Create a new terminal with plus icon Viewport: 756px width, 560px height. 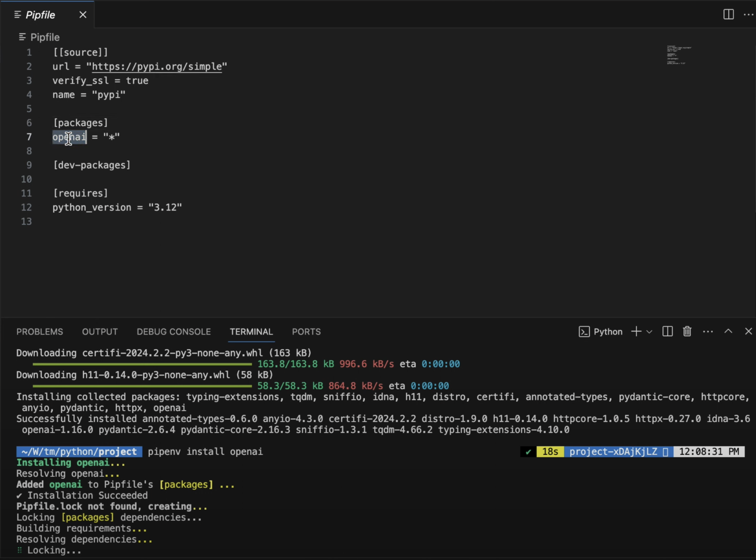pyautogui.click(x=635, y=332)
